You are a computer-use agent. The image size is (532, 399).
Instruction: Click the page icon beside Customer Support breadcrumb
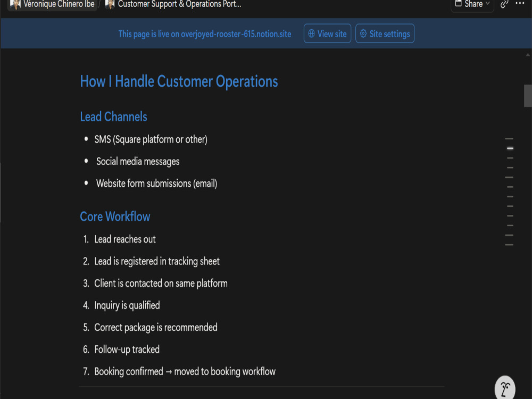110,4
